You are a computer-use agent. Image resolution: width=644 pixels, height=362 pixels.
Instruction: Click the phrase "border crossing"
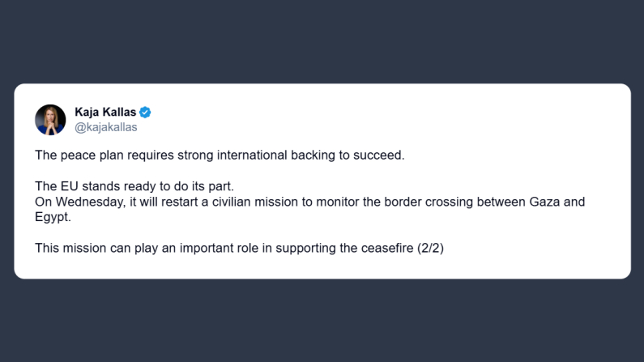pos(417,202)
